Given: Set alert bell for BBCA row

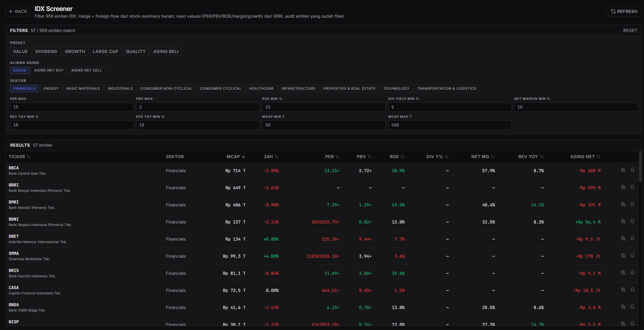Looking at the screenshot, I should click(633, 170).
